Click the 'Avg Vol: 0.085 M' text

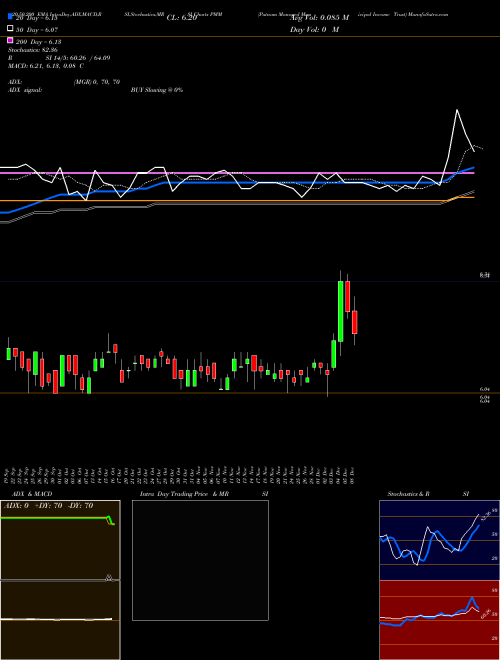(319, 18)
